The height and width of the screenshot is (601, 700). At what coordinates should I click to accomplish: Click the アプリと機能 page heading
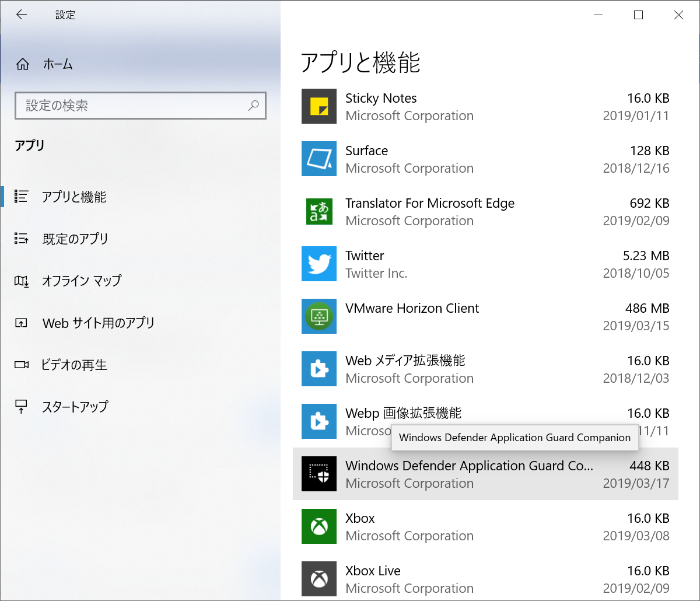click(x=360, y=62)
